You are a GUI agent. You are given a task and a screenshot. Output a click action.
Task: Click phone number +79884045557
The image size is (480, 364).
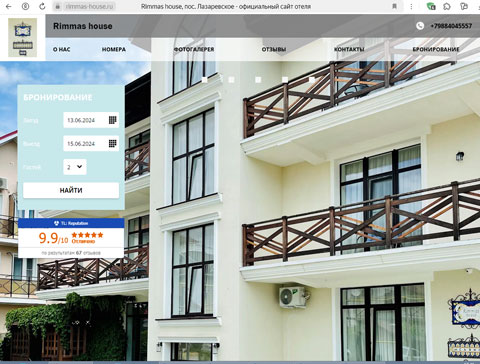tap(451, 26)
